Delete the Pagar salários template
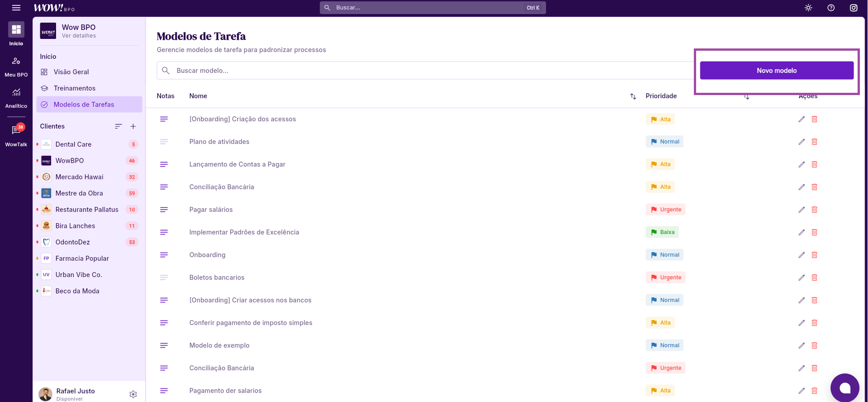Image resolution: width=868 pixels, height=402 pixels. 814,210
